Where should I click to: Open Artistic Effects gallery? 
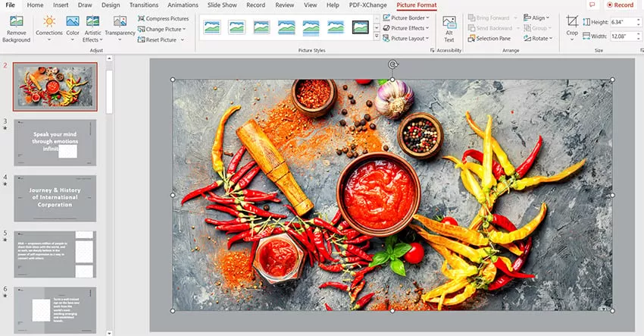tap(92, 29)
